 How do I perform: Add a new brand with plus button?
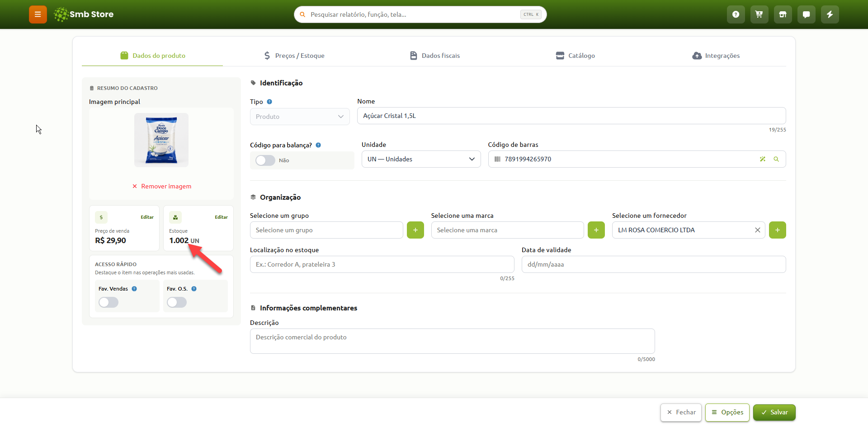click(596, 230)
